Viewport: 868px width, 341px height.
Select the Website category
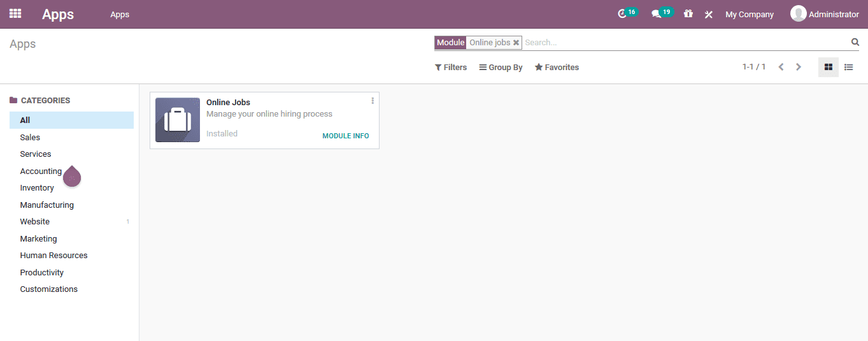[71, 221]
